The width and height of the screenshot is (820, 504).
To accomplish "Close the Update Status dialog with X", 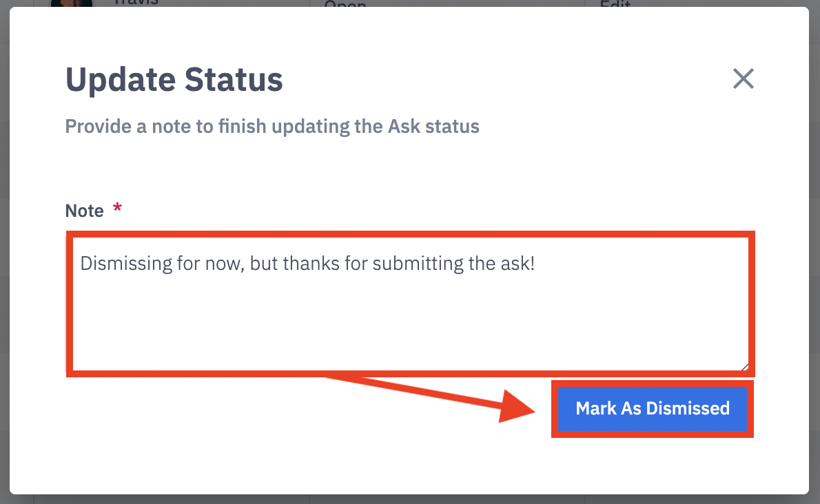I will coord(743,78).
